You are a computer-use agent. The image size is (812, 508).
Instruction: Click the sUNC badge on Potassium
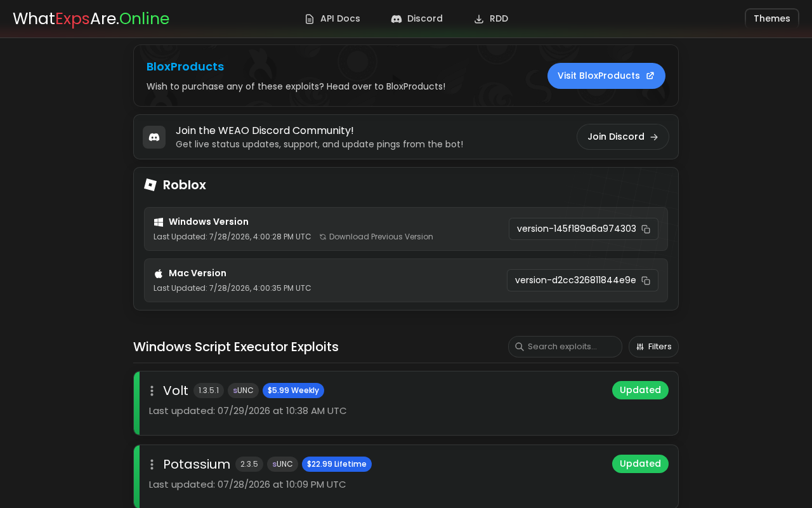282,464
